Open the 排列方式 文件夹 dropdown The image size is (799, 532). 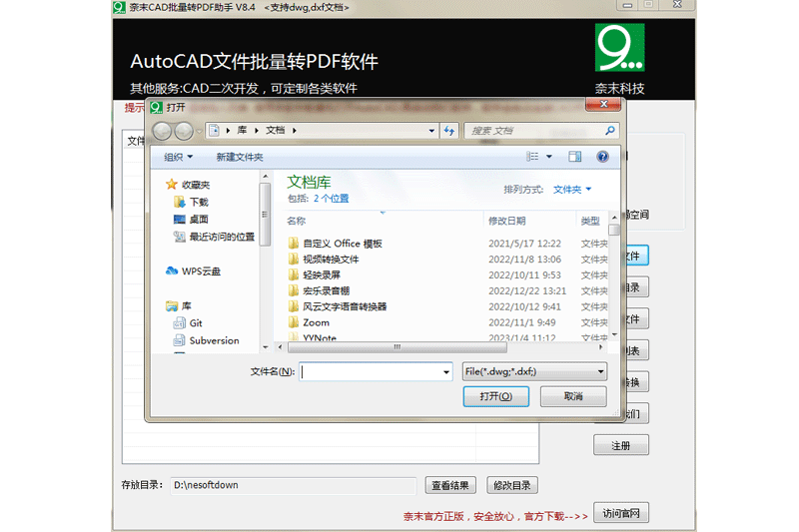pyautogui.click(x=572, y=190)
